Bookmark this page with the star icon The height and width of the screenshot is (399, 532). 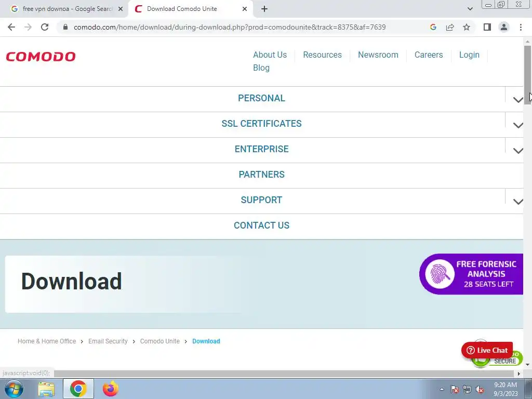(x=467, y=27)
